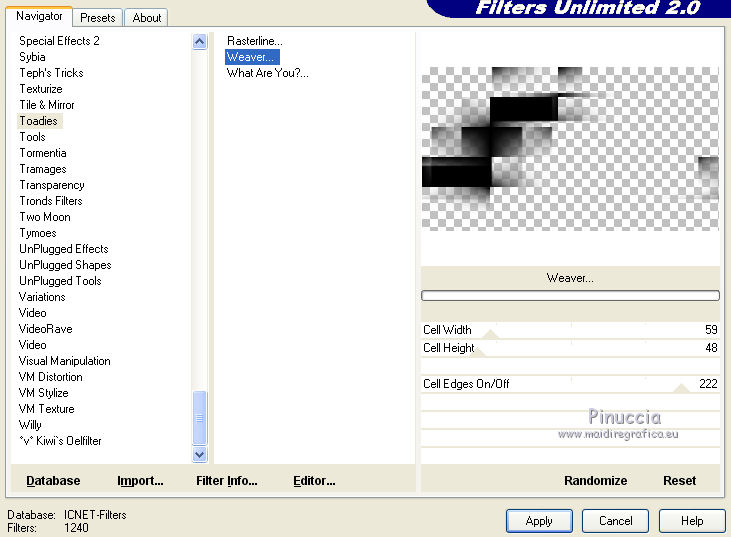This screenshot has height=537, width=731.
Task: Select VM Stylize category
Action: click(43, 393)
